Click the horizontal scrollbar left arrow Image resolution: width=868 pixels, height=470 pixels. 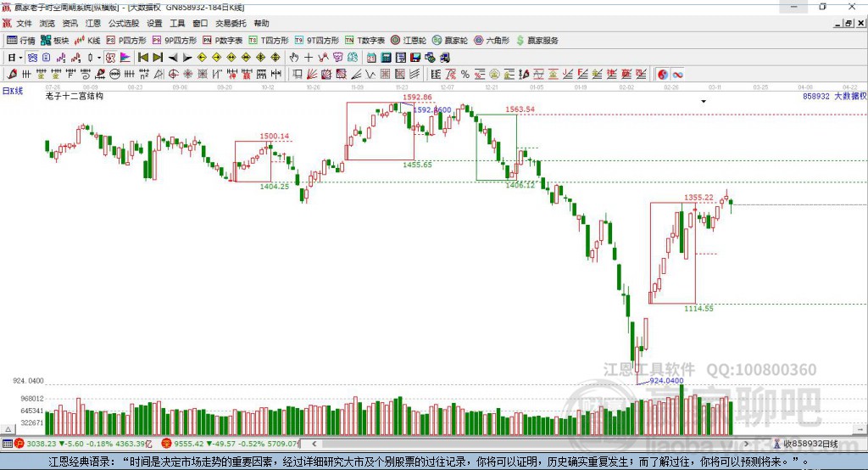click(x=314, y=444)
